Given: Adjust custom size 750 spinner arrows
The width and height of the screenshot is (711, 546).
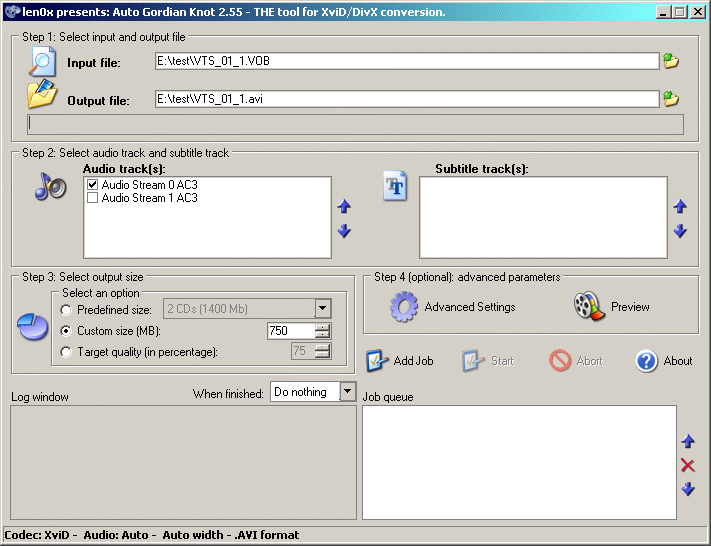Looking at the screenshot, I should 322,331.
